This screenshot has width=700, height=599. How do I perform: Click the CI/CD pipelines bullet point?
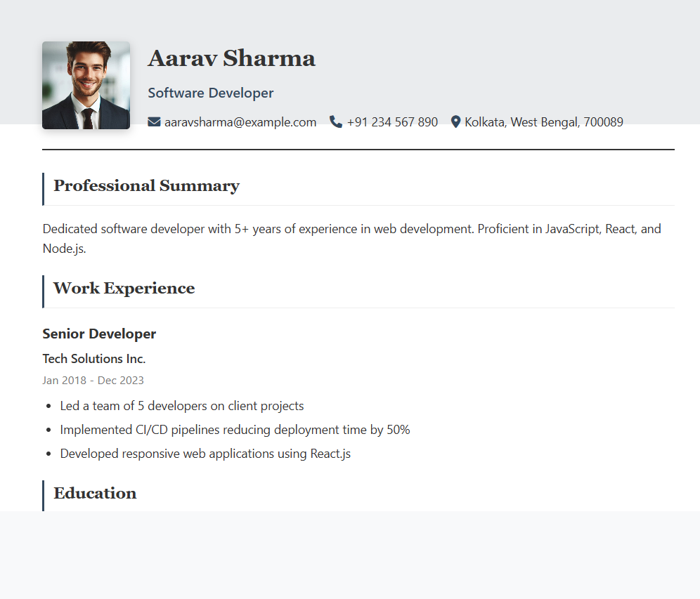coord(235,430)
